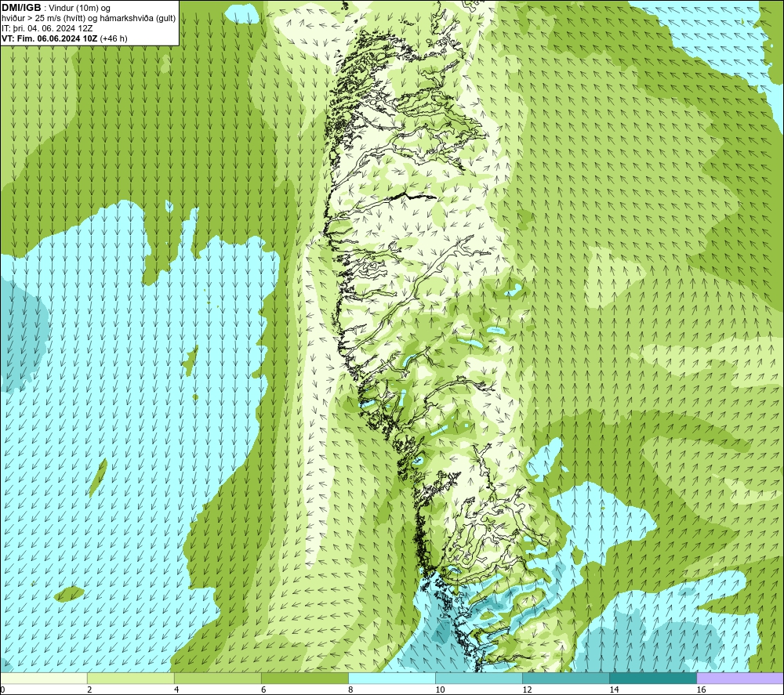Click the '6' tick label of the scale
The width and height of the screenshot is (784, 695).
coord(263,690)
